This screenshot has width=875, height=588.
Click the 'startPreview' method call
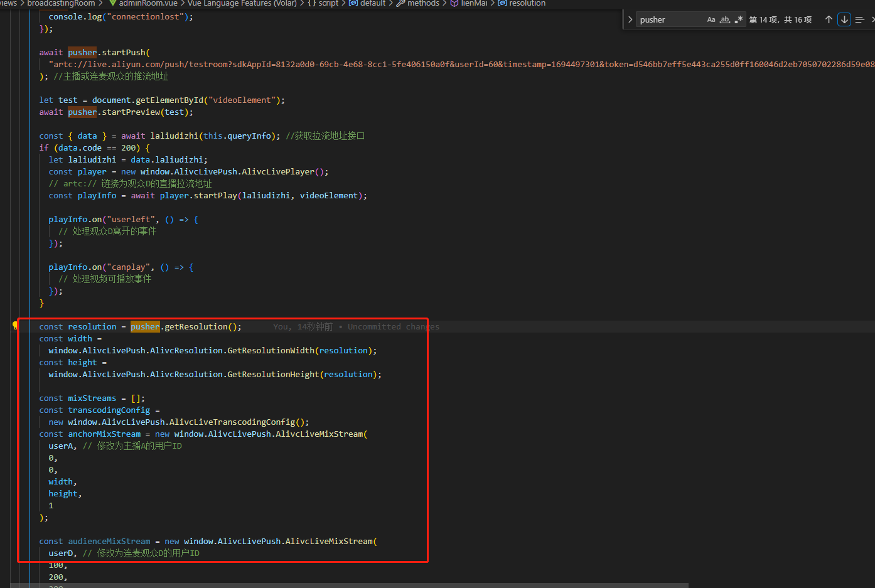pos(131,112)
